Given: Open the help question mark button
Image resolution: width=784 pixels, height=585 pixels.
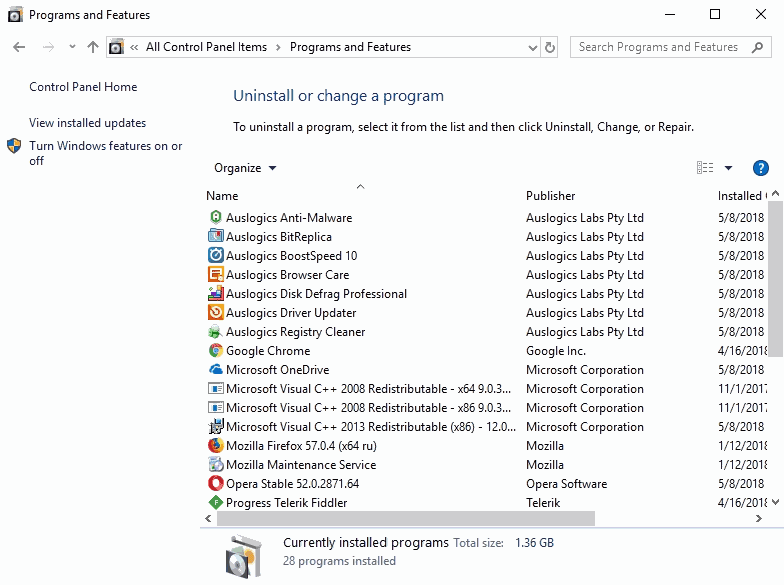Looking at the screenshot, I should point(760,168).
